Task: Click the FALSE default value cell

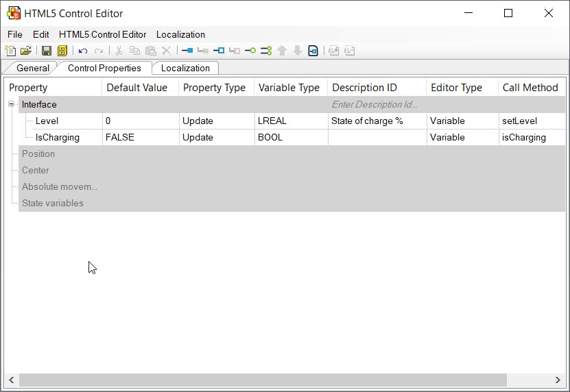Action: coord(141,137)
